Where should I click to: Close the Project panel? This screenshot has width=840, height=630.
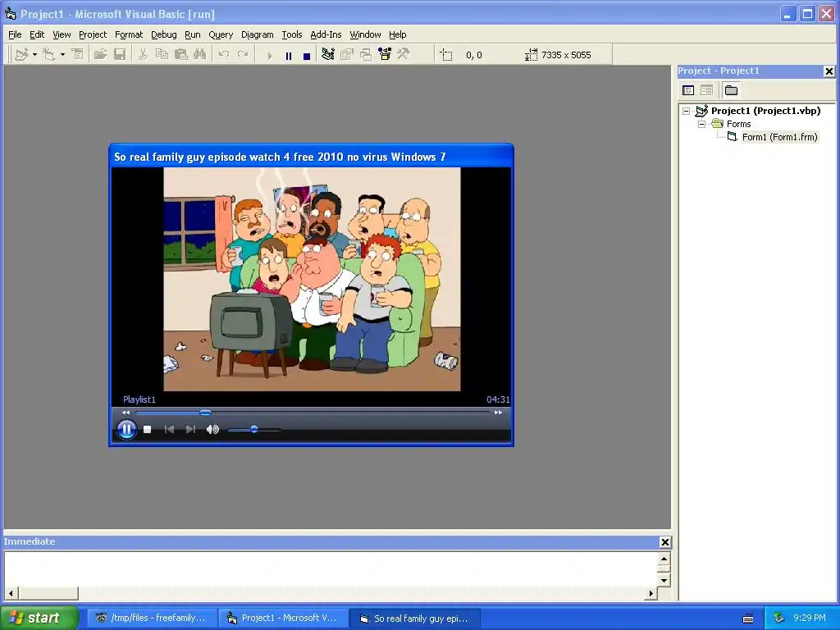[x=829, y=71]
